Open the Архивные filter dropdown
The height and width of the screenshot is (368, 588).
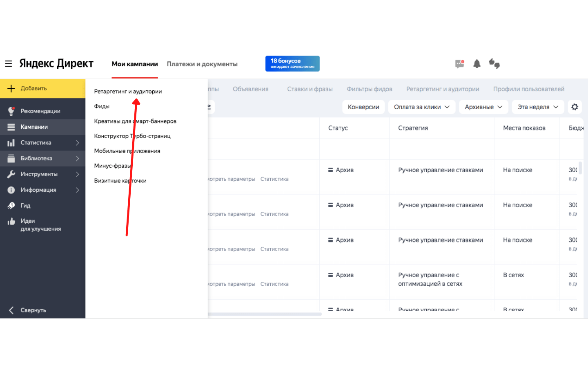483,107
